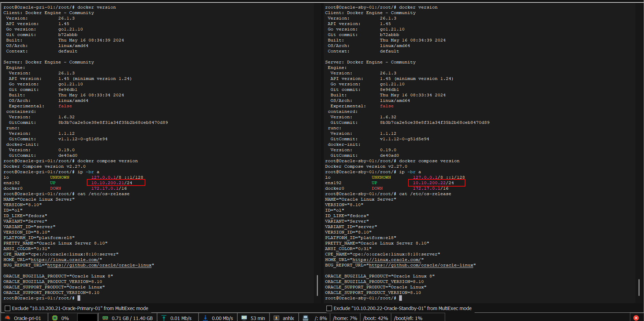
Task: Click IP 10.10.200.21/24 in left terminal
Action: point(112,183)
